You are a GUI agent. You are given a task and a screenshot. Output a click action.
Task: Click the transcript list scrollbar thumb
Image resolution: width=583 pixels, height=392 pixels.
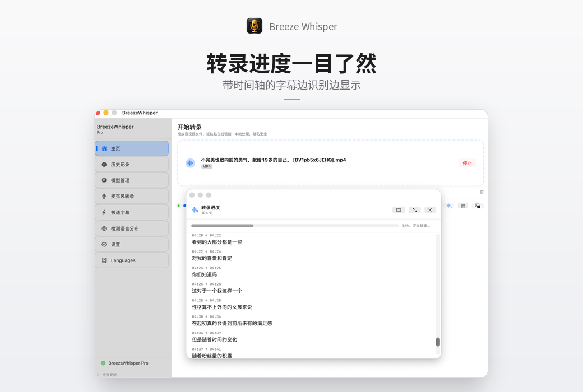(438, 342)
